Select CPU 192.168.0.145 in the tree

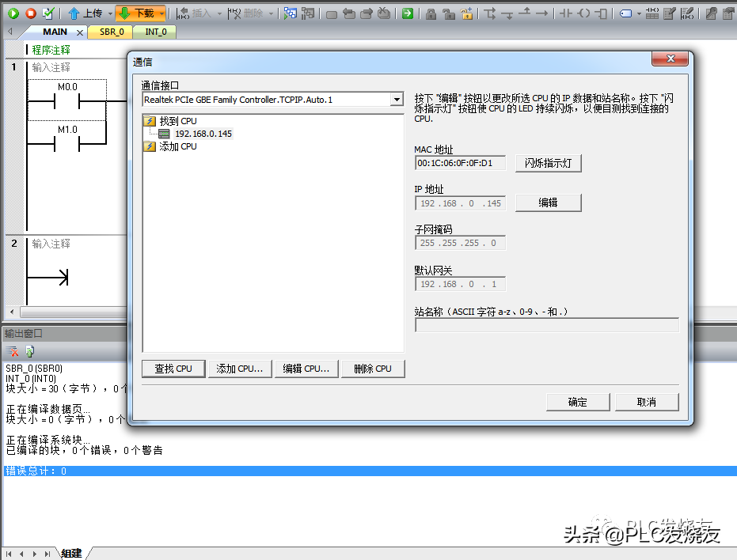(x=203, y=134)
